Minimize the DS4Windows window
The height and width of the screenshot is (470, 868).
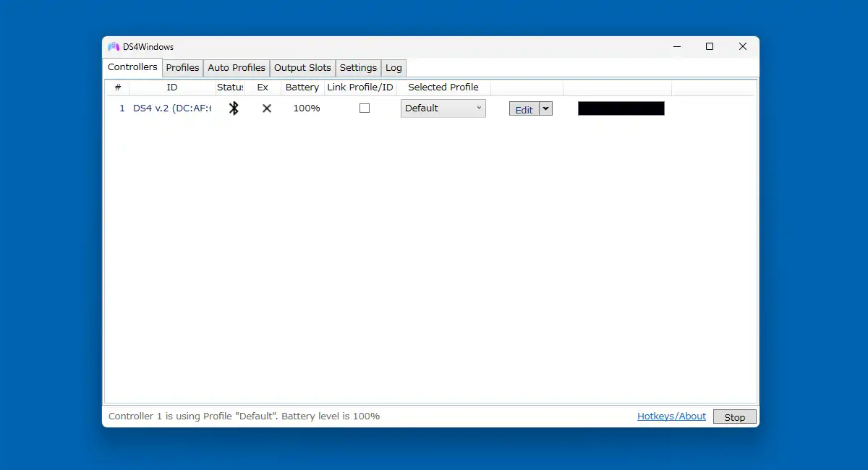pyautogui.click(x=677, y=47)
